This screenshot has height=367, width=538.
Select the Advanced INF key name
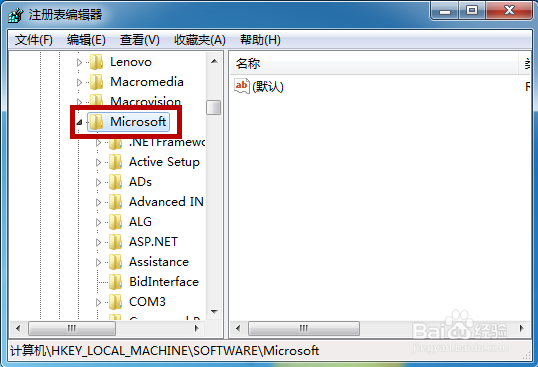tap(166, 202)
